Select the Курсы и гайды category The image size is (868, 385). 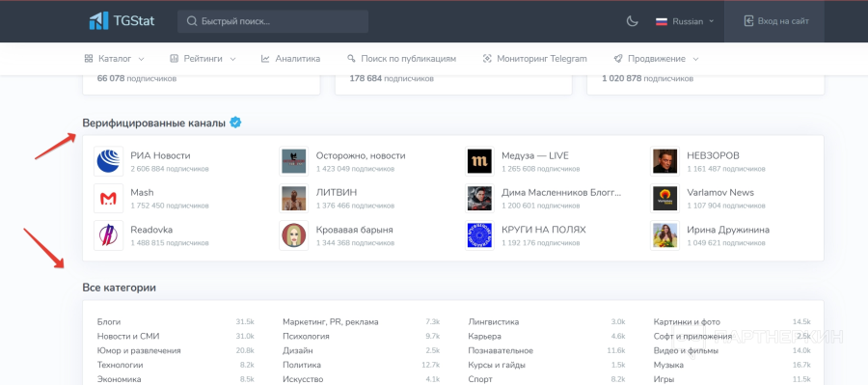pos(497,365)
